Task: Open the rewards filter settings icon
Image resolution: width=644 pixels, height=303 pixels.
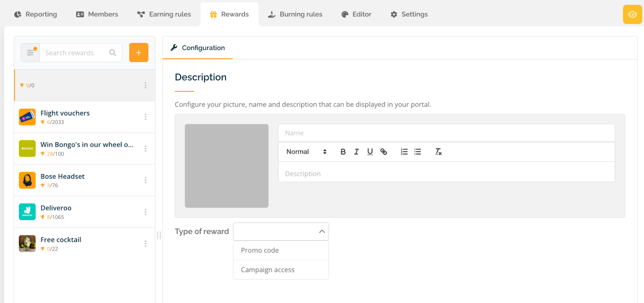Action: point(30,53)
